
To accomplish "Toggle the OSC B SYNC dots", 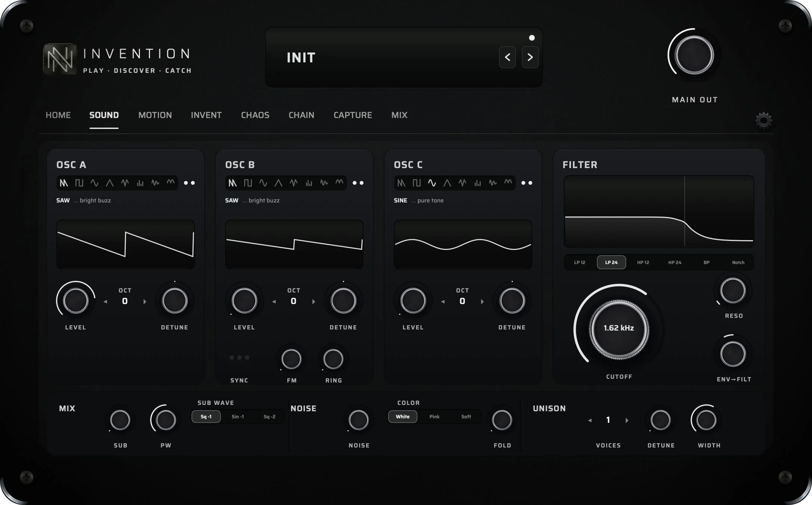I will 239,357.
